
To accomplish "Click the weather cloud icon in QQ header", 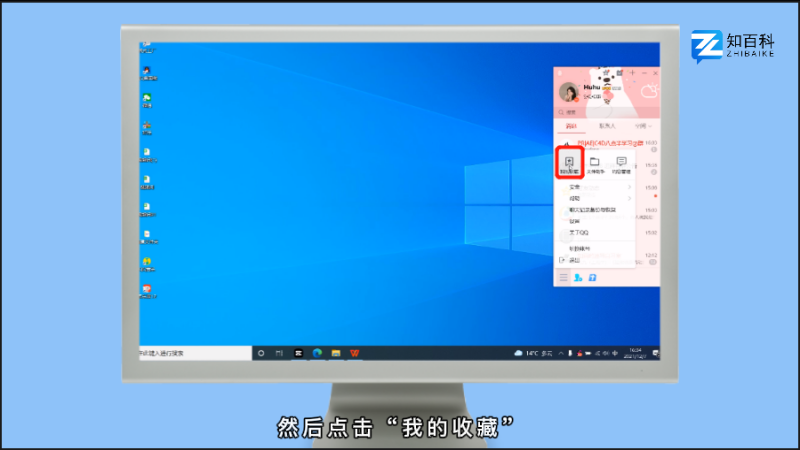I will click(650, 91).
